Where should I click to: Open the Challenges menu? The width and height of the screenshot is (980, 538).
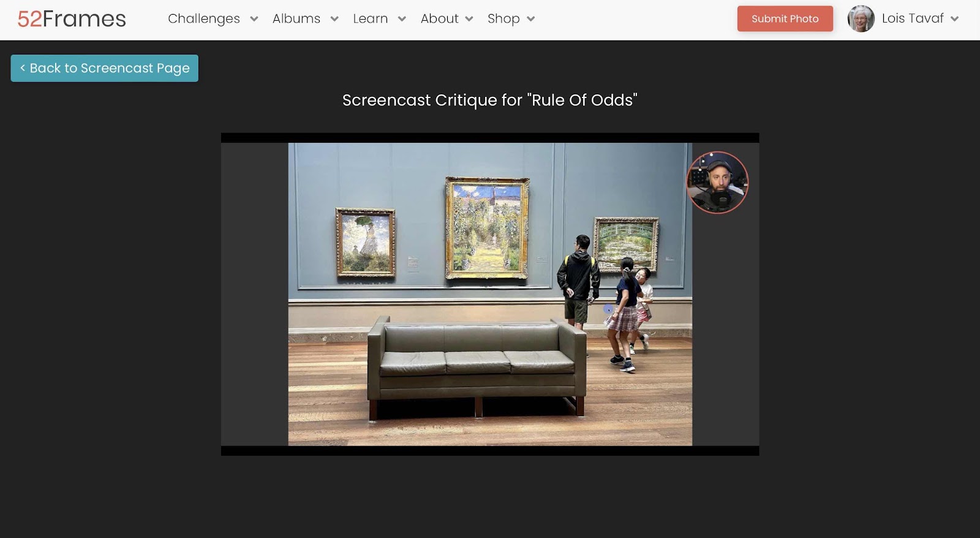204,19
